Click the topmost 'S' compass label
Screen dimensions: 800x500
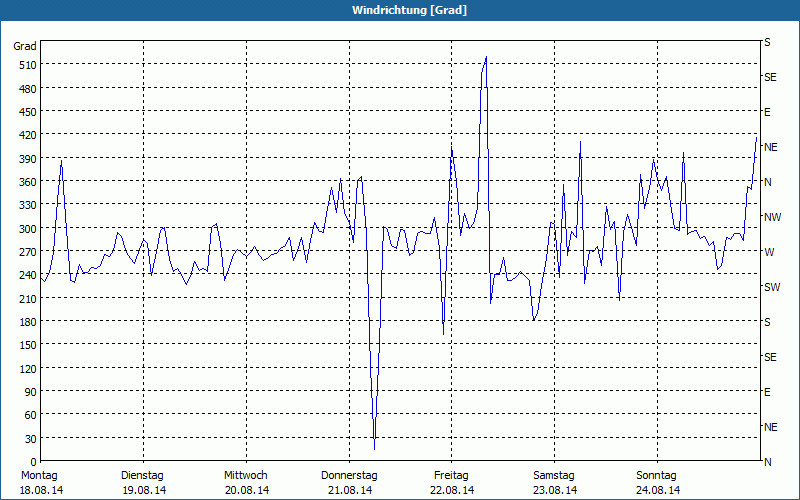click(x=767, y=42)
